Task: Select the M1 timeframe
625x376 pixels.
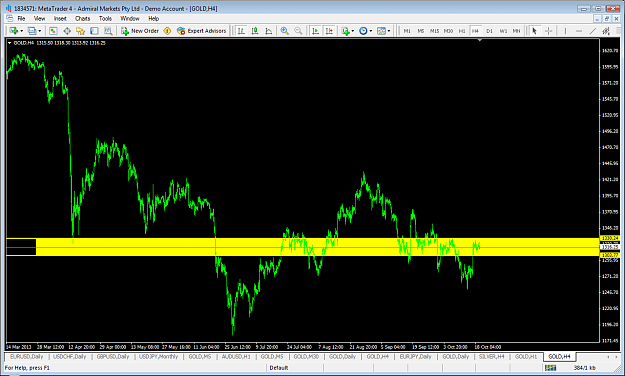Action: [x=407, y=31]
